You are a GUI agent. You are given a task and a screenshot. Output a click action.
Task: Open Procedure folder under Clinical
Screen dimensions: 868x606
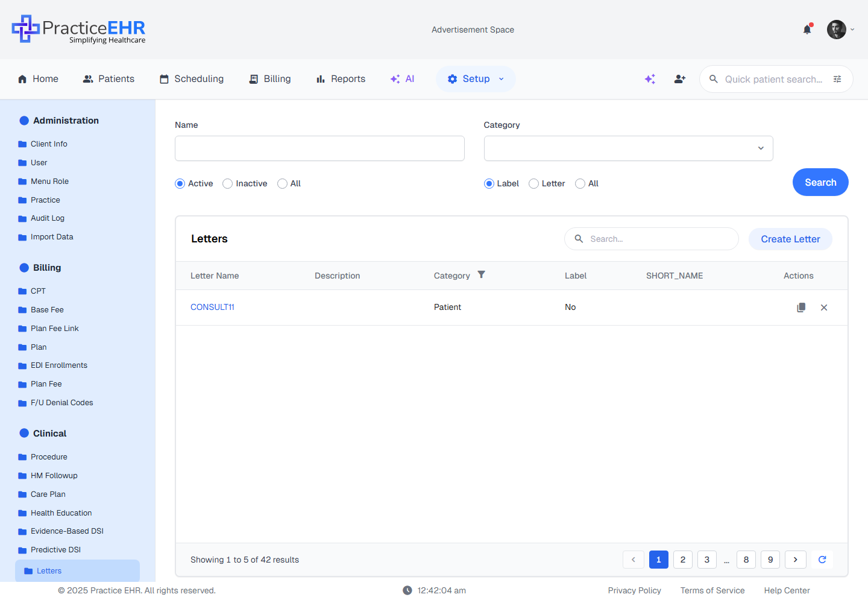pyautogui.click(x=43, y=457)
